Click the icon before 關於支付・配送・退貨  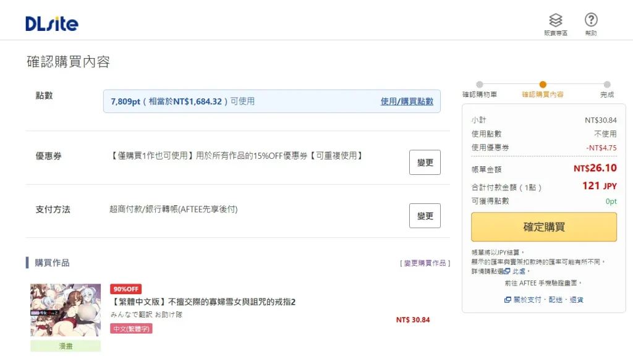point(508,300)
